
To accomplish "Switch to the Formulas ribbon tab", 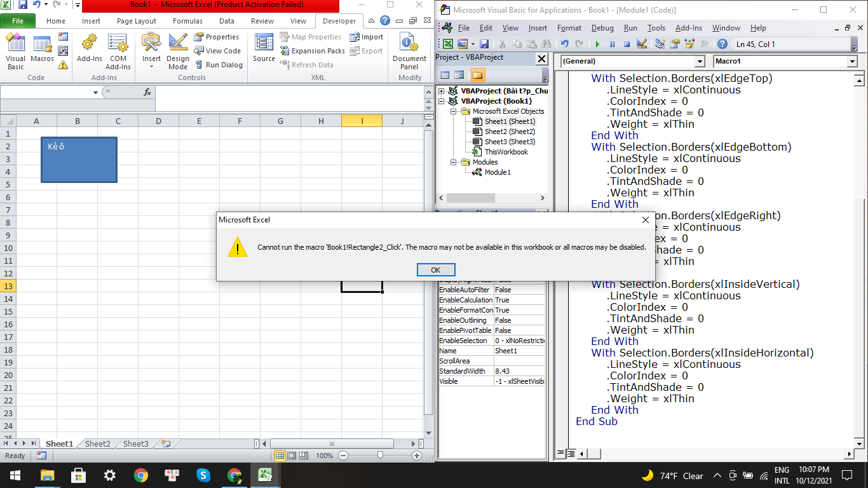I will [x=187, y=21].
